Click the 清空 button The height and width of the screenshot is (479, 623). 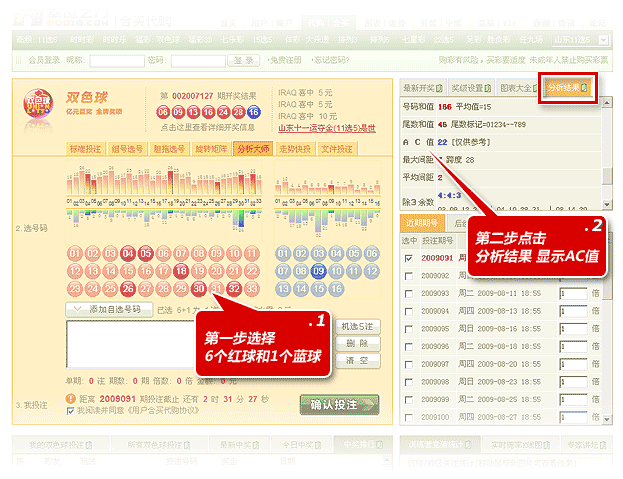[x=358, y=361]
